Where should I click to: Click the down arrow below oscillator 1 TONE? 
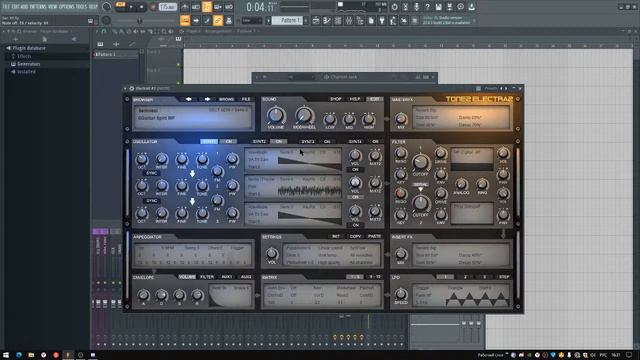coord(192,174)
